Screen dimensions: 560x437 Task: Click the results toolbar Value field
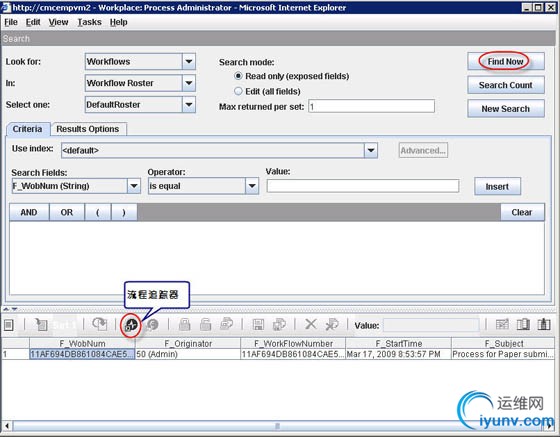coord(431,325)
